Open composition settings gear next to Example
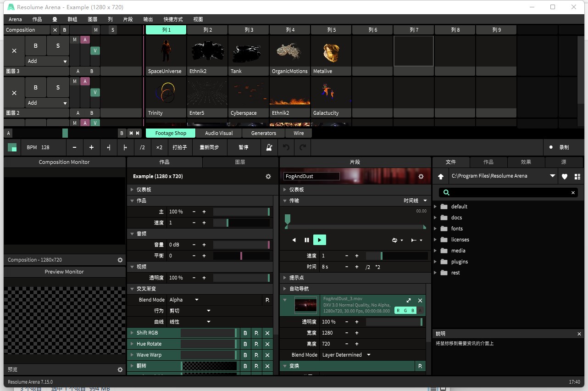588x391 pixels. coord(268,176)
